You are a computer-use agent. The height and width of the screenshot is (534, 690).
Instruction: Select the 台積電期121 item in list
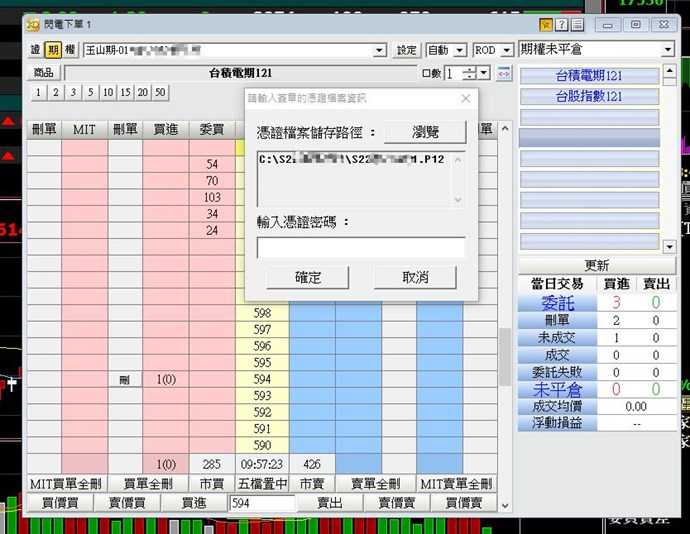pos(589,76)
